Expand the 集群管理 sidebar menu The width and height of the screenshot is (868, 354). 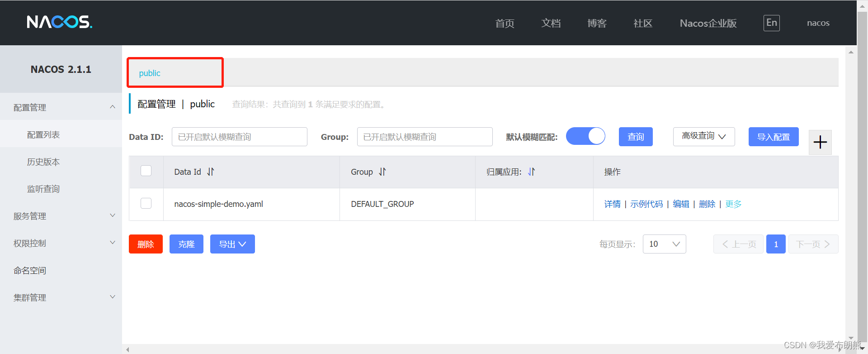(x=61, y=297)
